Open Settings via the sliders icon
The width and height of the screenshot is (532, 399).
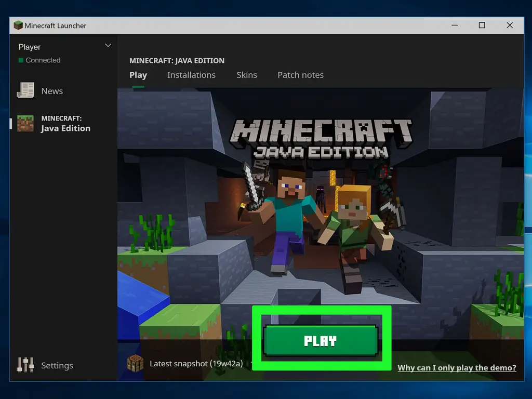[x=25, y=365]
